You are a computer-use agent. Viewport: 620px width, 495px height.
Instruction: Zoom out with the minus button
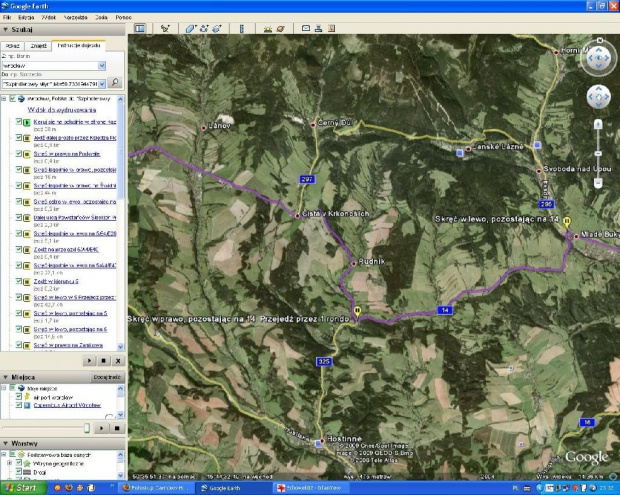(598, 183)
